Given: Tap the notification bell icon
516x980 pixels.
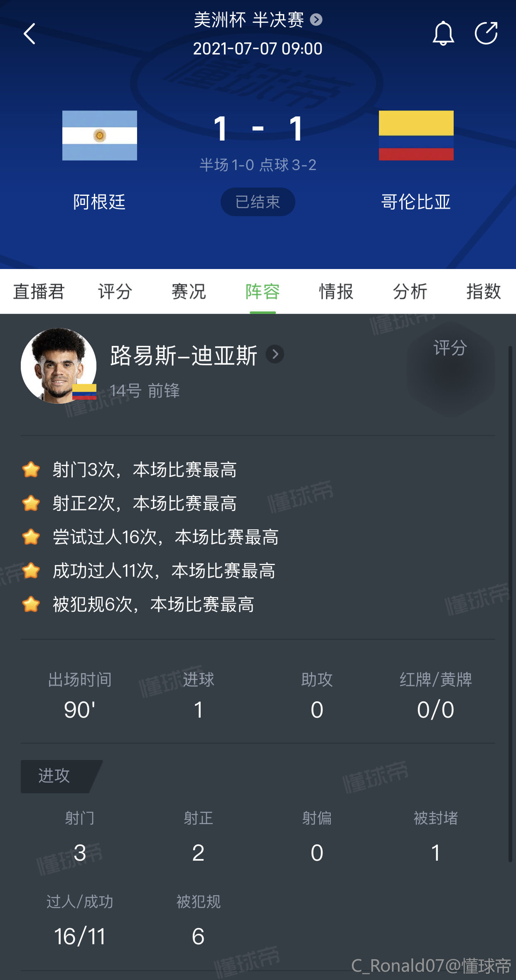Looking at the screenshot, I should (443, 33).
